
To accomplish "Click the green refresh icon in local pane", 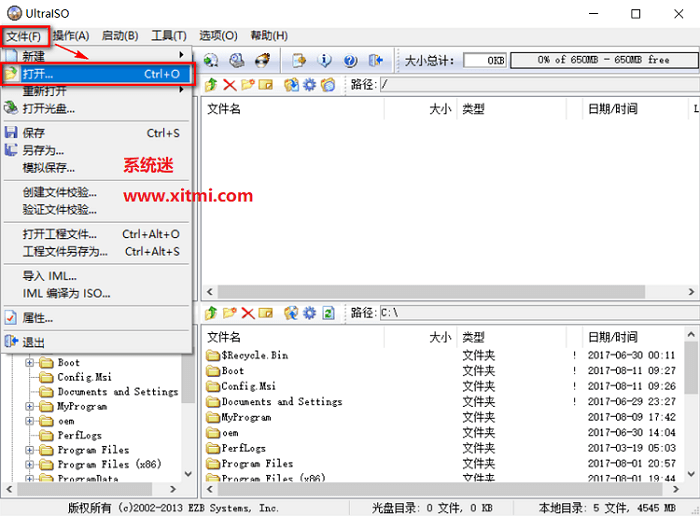I will [x=328, y=313].
